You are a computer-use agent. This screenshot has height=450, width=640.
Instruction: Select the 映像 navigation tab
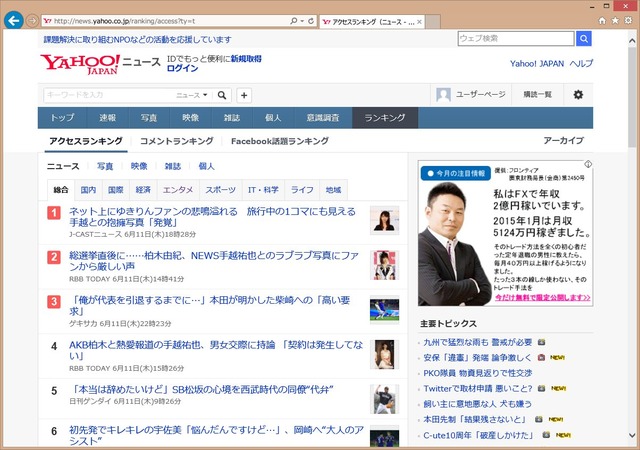point(191,118)
